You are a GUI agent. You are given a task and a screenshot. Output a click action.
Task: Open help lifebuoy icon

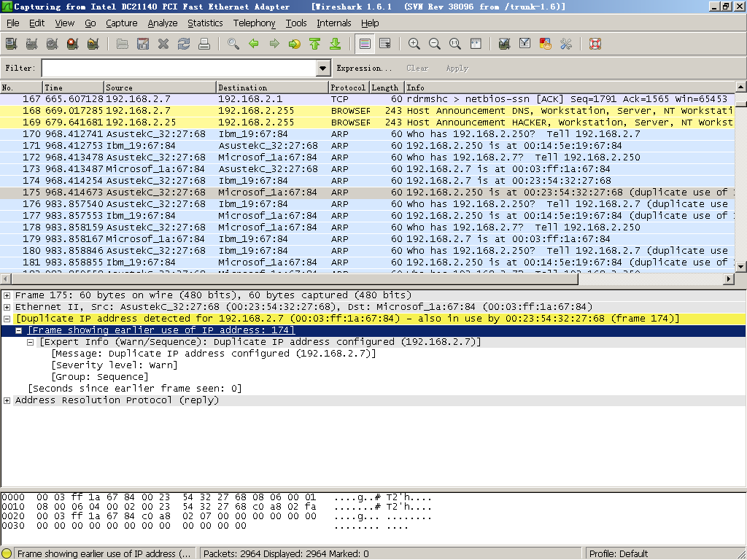[x=595, y=44]
